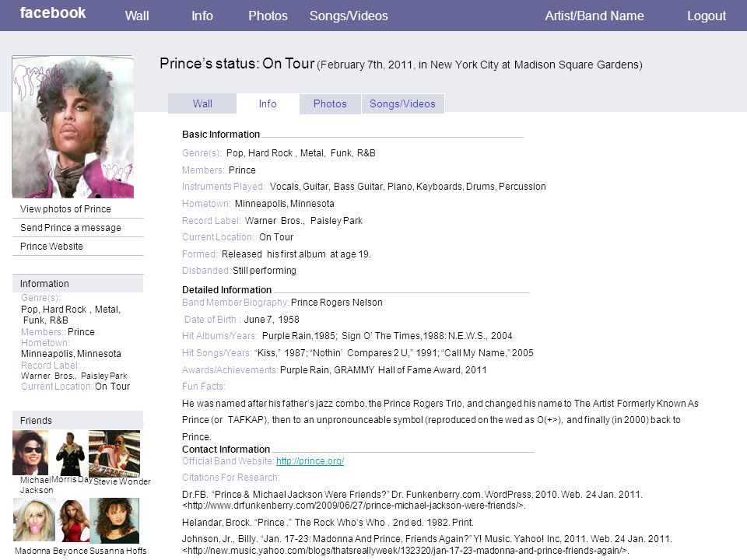
Task: Click the new.music.yahoo.com citation URL
Action: click(x=405, y=551)
